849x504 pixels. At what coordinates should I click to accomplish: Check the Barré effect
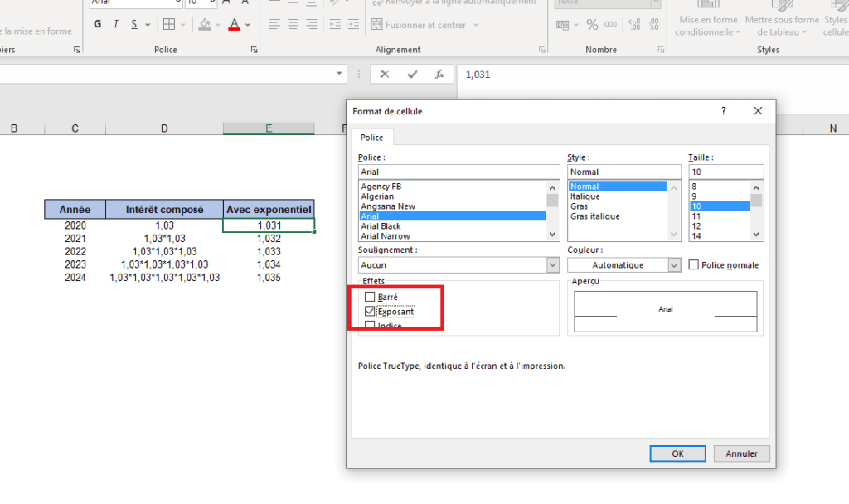(370, 297)
